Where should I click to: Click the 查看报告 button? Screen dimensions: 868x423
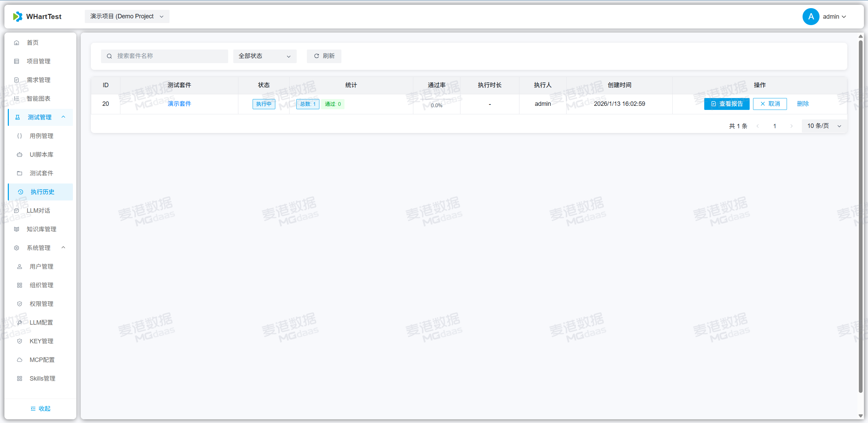pyautogui.click(x=727, y=104)
